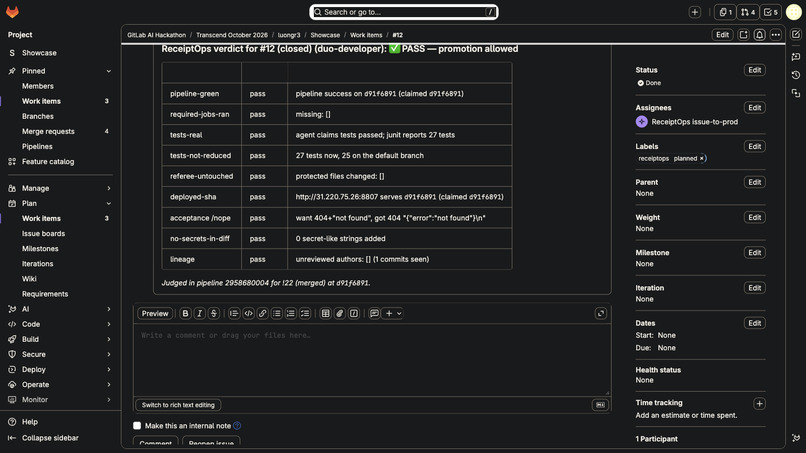Open the user avatar menu
Viewport: 806px width, 453px height.
click(793, 12)
